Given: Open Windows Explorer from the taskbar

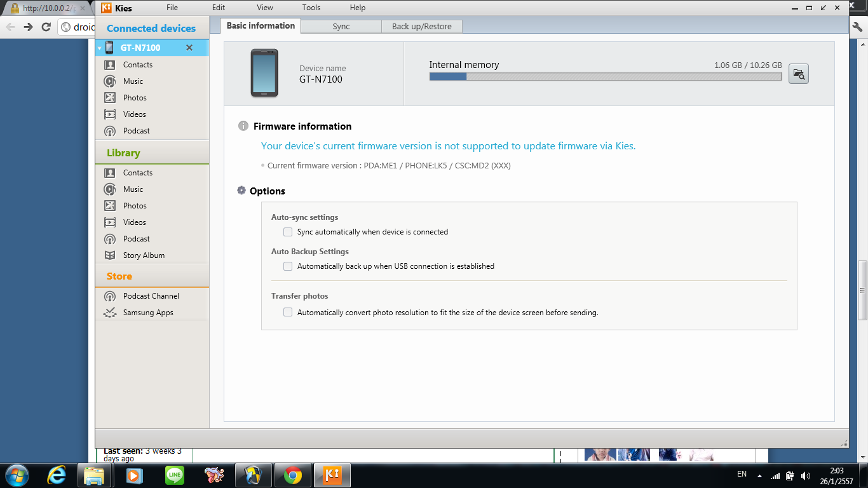Looking at the screenshot, I should [95, 475].
